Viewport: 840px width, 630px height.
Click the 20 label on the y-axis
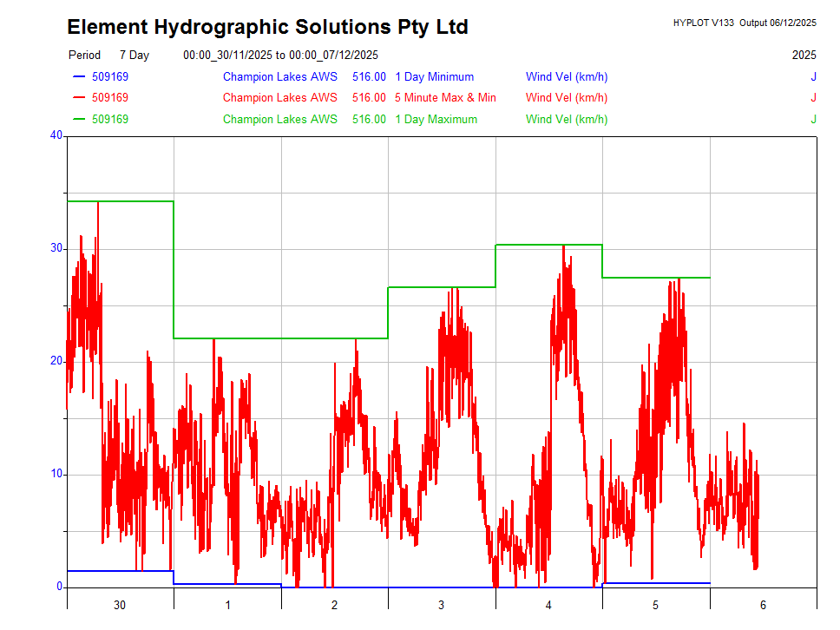pos(56,361)
